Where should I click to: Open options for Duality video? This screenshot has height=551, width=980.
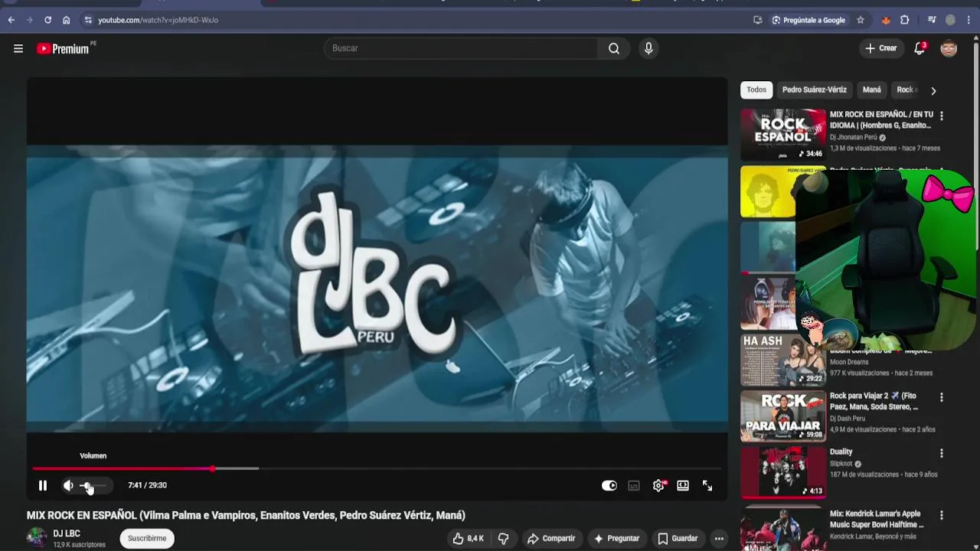[x=942, y=453]
